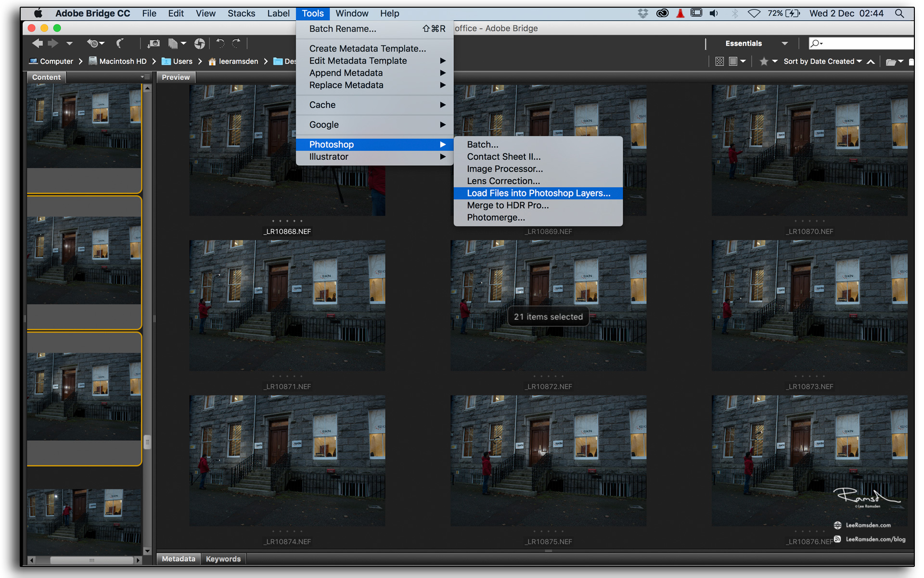Image resolution: width=924 pixels, height=578 pixels.
Task: Expand the star rating filter dropdown arrow
Action: coord(775,61)
